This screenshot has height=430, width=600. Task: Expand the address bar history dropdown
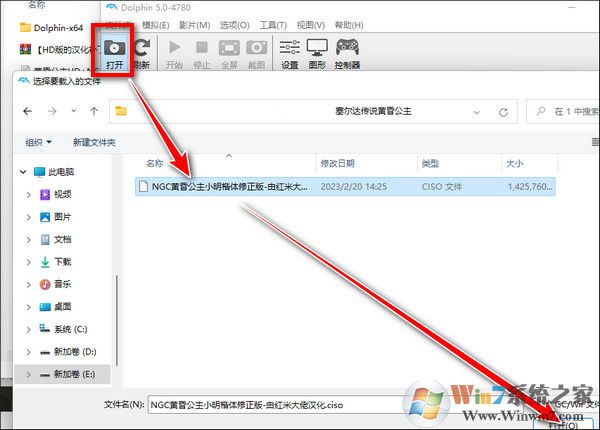tap(476, 112)
